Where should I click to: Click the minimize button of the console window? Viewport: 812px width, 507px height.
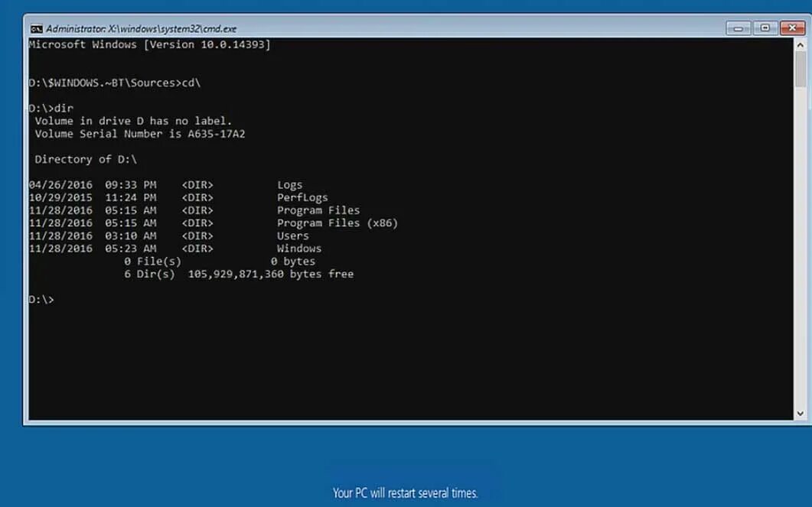click(x=738, y=28)
